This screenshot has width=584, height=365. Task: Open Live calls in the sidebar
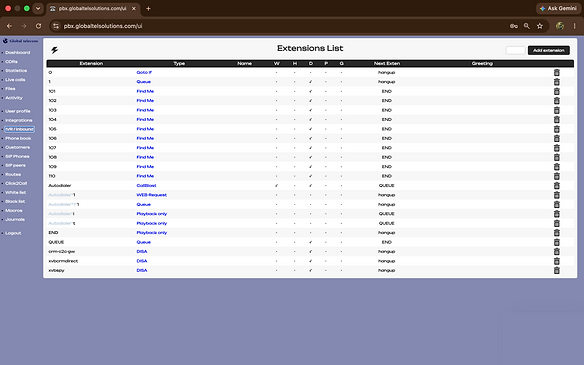(15, 80)
